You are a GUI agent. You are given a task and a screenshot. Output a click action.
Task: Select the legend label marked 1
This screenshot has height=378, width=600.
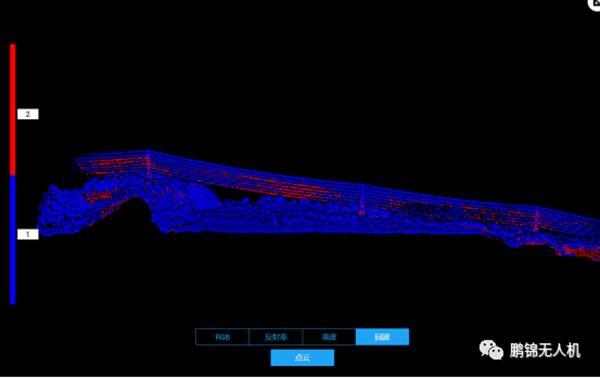coord(28,234)
